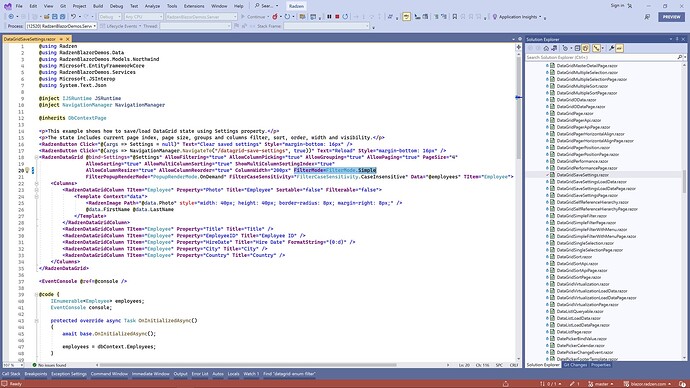
Task: Click the Save file icon in the toolbar
Action: tap(55, 17)
